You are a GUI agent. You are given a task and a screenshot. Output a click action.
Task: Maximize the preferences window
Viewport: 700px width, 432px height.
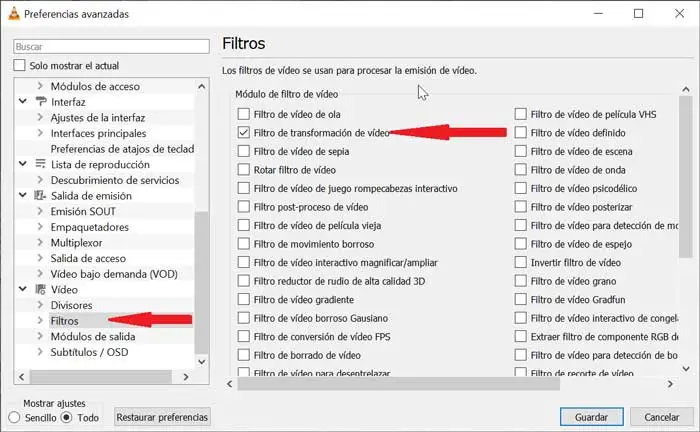coord(639,14)
